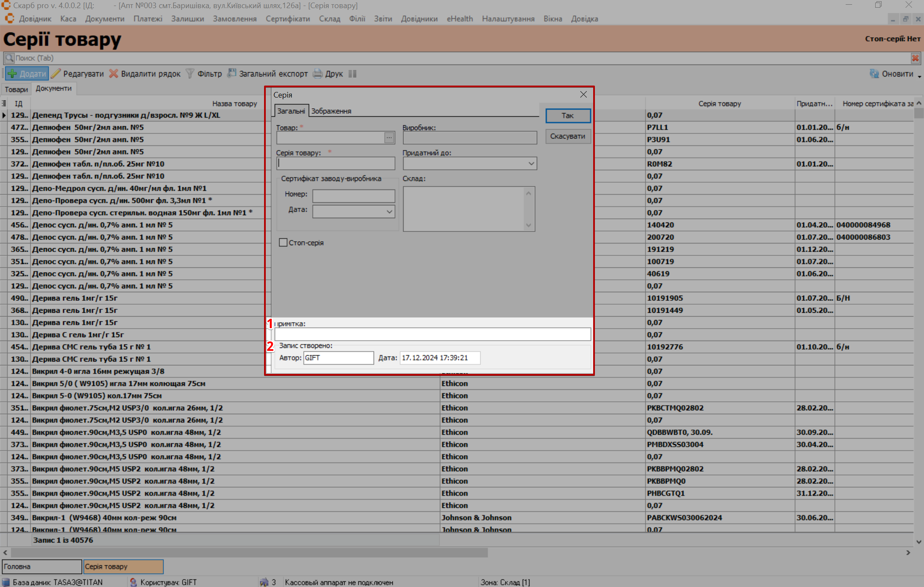Expand the Придатний до date dropdown
924x587 pixels.
(x=531, y=163)
